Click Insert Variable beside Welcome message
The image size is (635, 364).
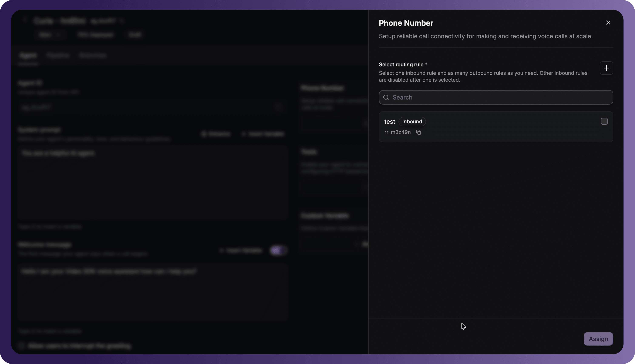[x=241, y=250]
